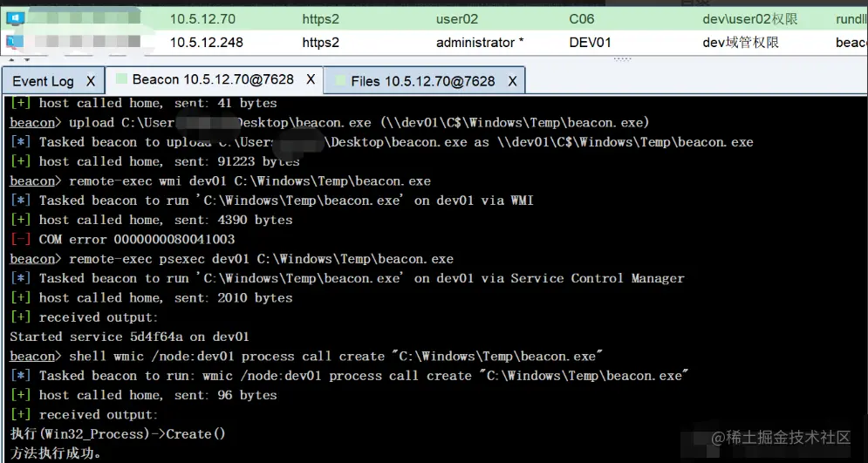Click https2 listener in the 10.5.12.70 row
This screenshot has width=868, height=463.
pos(320,19)
